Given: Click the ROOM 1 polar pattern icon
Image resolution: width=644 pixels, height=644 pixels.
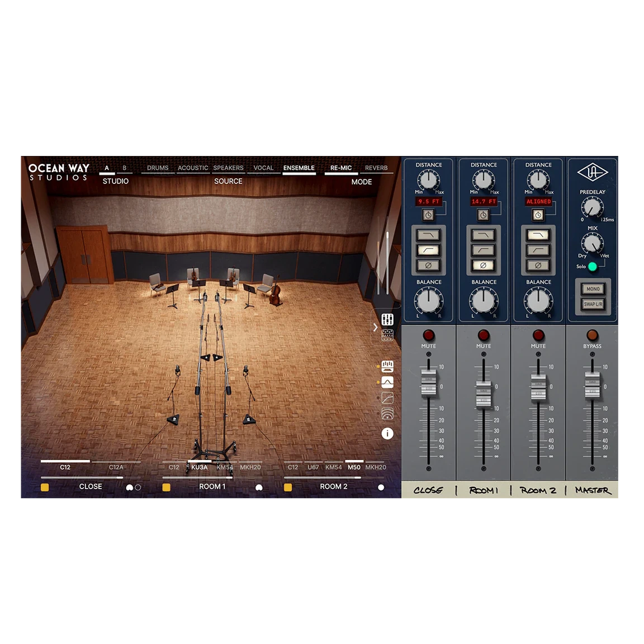Looking at the screenshot, I should click(259, 487).
